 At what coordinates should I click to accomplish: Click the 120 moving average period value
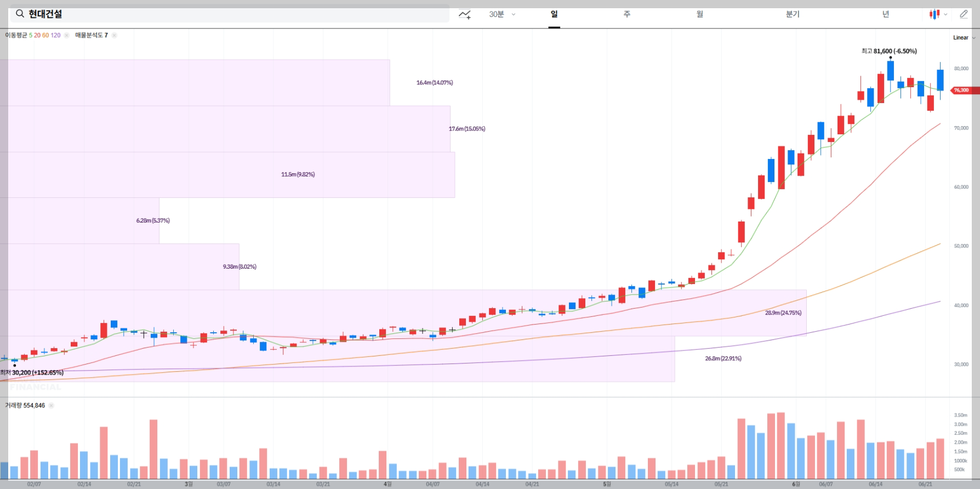click(x=55, y=35)
